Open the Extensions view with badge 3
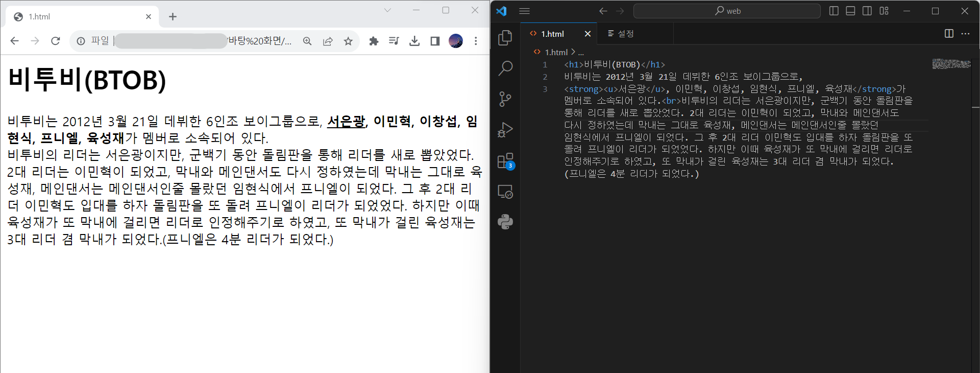This screenshot has height=373, width=980. (x=505, y=161)
